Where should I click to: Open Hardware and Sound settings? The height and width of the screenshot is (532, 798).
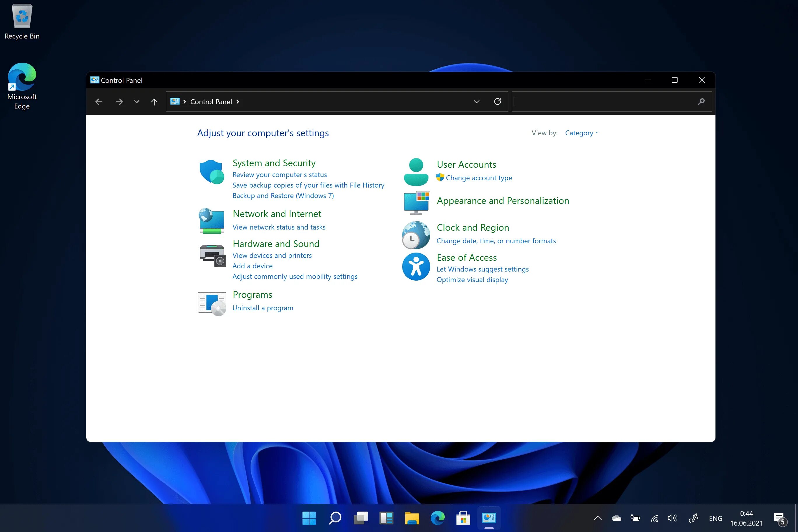276,244
